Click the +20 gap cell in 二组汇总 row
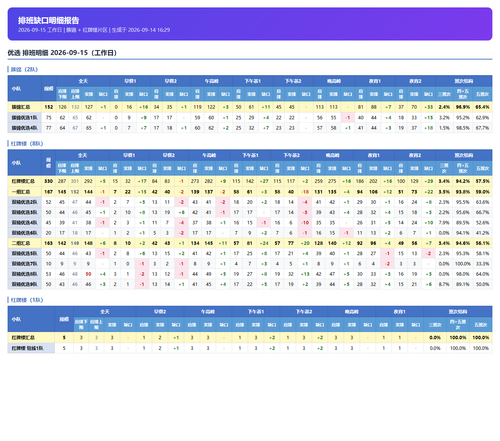500x441 pixels. pyautogui.click(x=305, y=243)
